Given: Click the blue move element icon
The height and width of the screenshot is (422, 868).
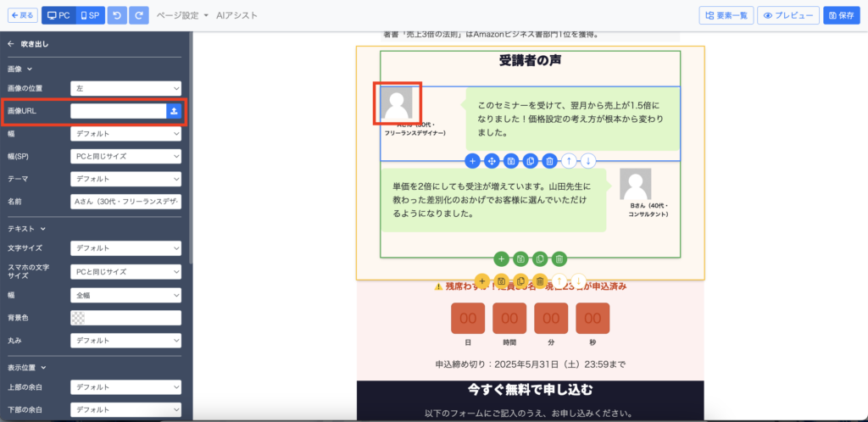Looking at the screenshot, I should coord(492,161).
